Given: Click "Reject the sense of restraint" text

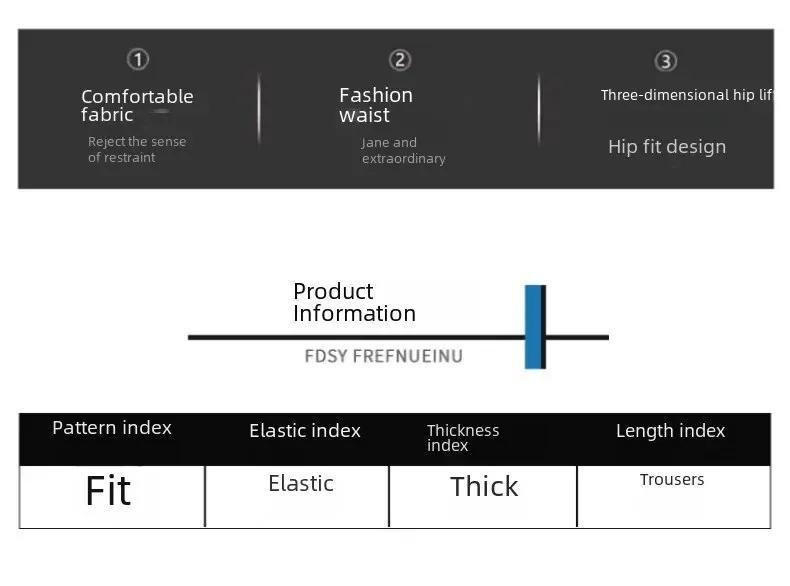Looking at the screenshot, I should click(x=137, y=149).
